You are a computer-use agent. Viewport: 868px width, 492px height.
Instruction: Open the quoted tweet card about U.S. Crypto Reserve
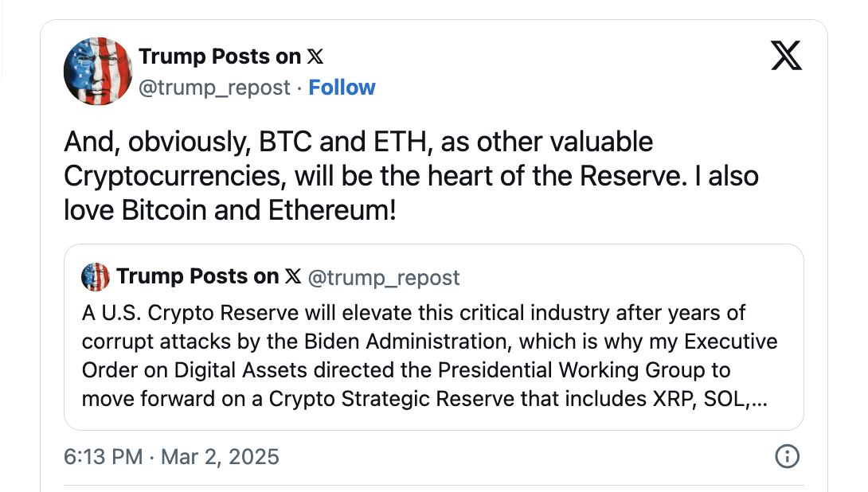(434, 337)
